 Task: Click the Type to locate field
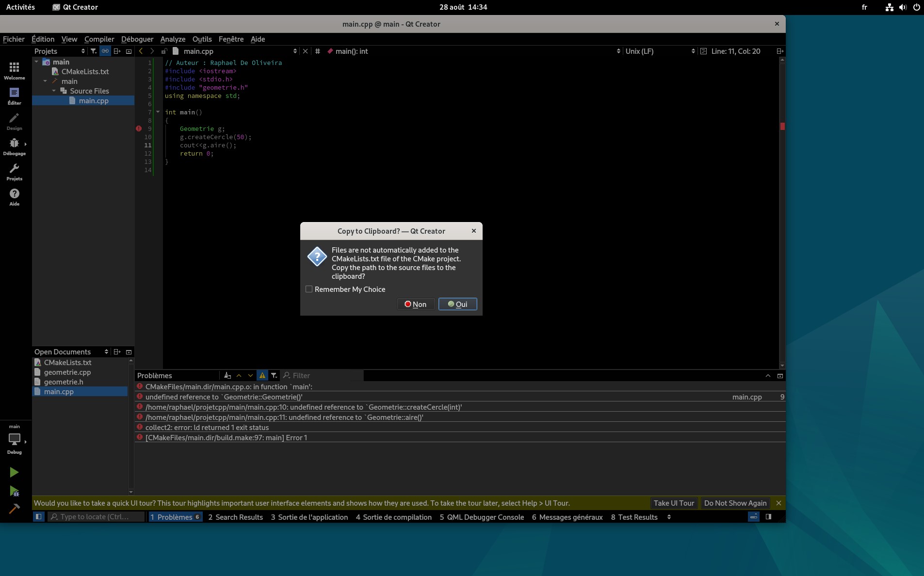pyautogui.click(x=96, y=517)
